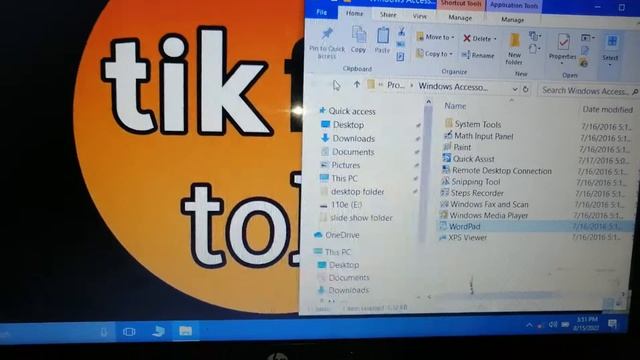Select Desktop under Quick access

click(348, 125)
